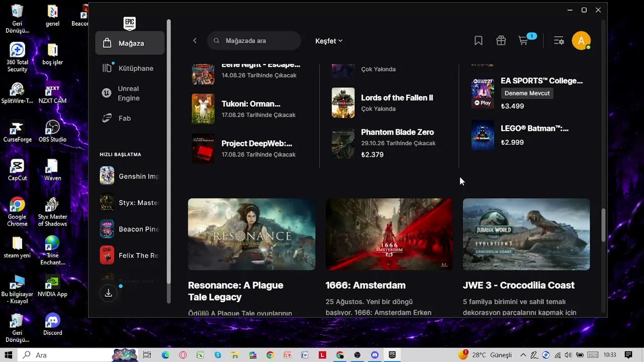Go back with the store back arrow
644x362 pixels.
tap(195, 41)
